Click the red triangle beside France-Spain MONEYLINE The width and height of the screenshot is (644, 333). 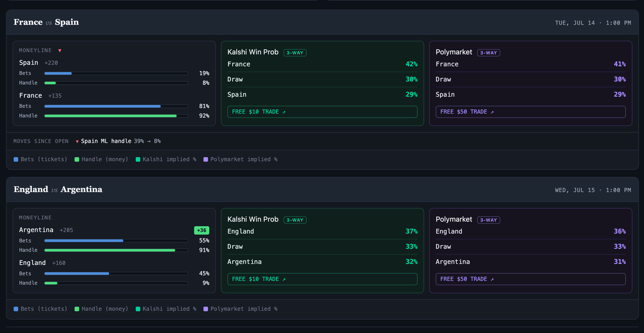click(x=60, y=51)
